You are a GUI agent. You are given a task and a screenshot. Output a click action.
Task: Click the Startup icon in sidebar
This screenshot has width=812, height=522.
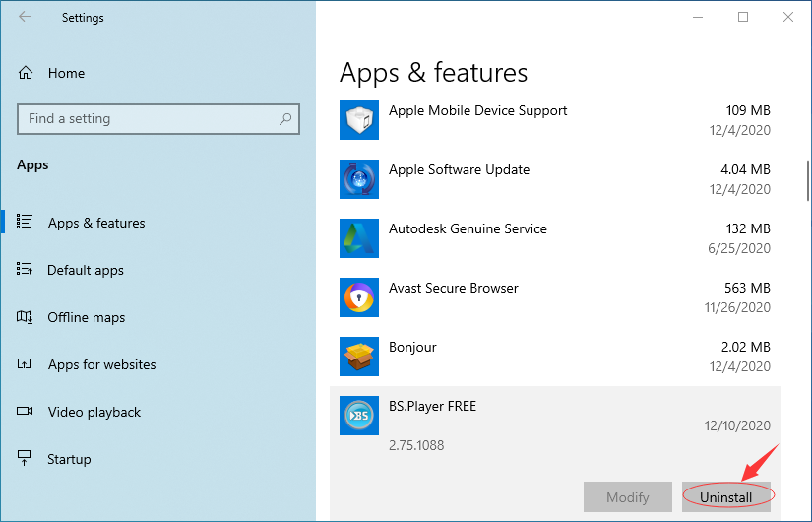pos(24,458)
